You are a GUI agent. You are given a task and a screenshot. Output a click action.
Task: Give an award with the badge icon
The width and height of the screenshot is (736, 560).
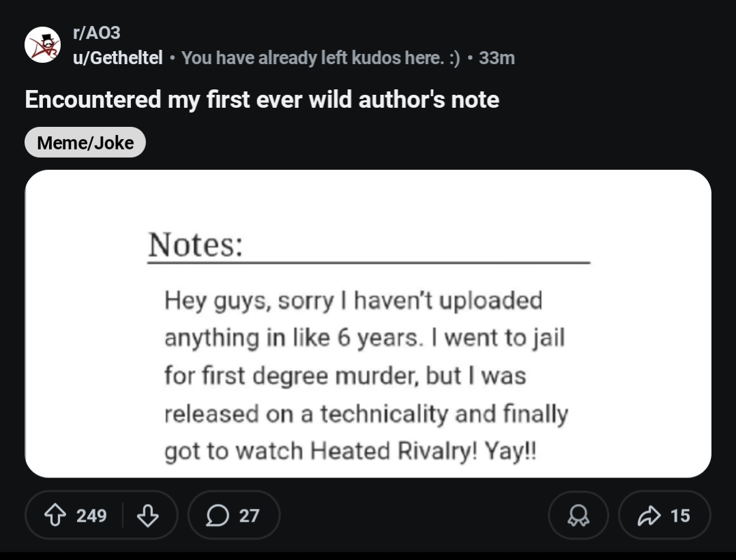(x=578, y=516)
